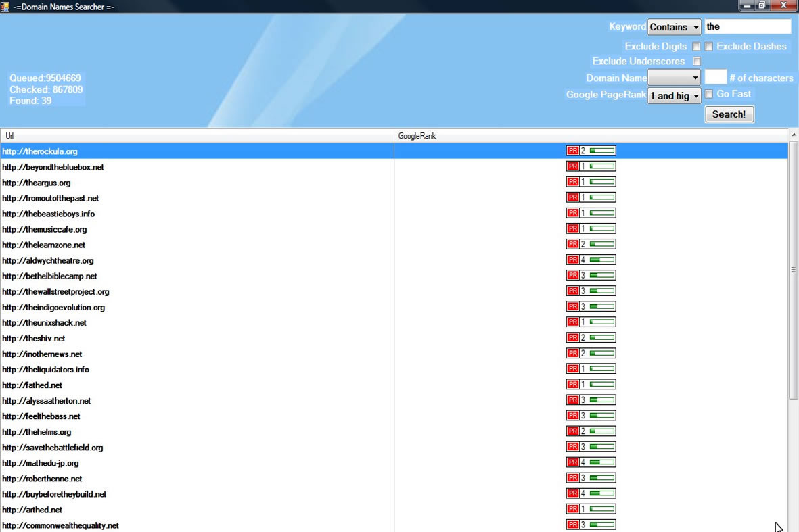
Task: Click the PageRank badge for theindigoevolution.org
Action: tap(591, 306)
